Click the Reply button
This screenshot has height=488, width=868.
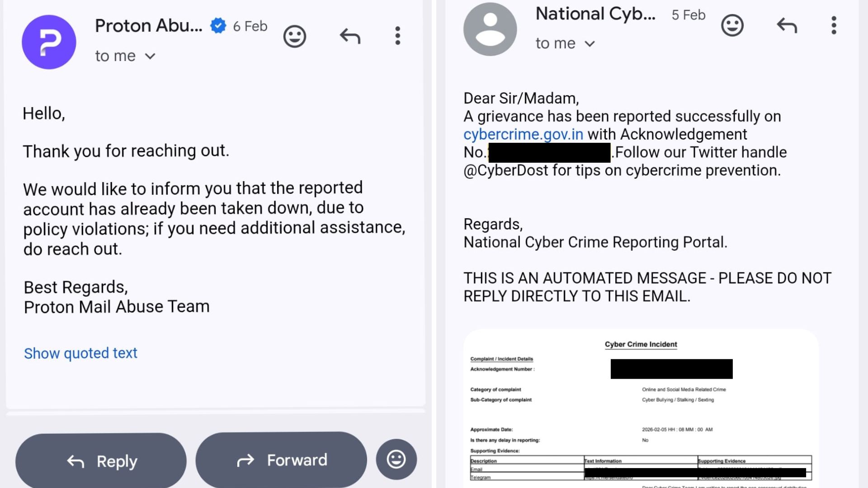pyautogui.click(x=100, y=460)
